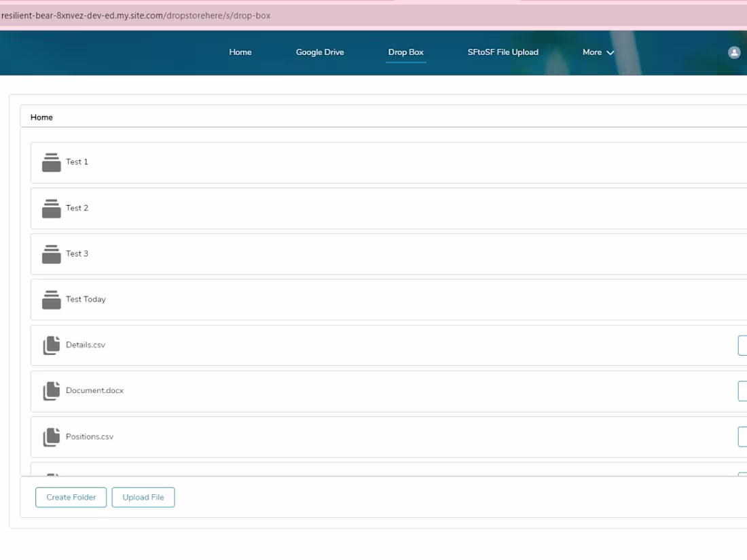This screenshot has width=747, height=560.
Task: Click the Positions.csv file icon
Action: (x=51, y=436)
